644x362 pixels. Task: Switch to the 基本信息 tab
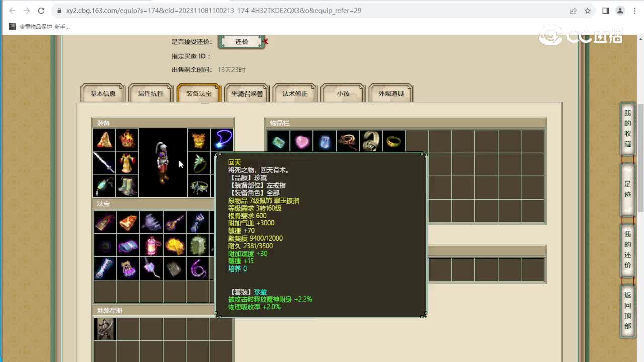[103, 94]
